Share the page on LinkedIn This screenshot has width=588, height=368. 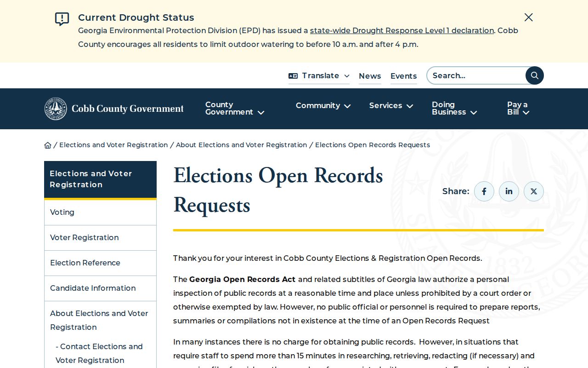[509, 191]
